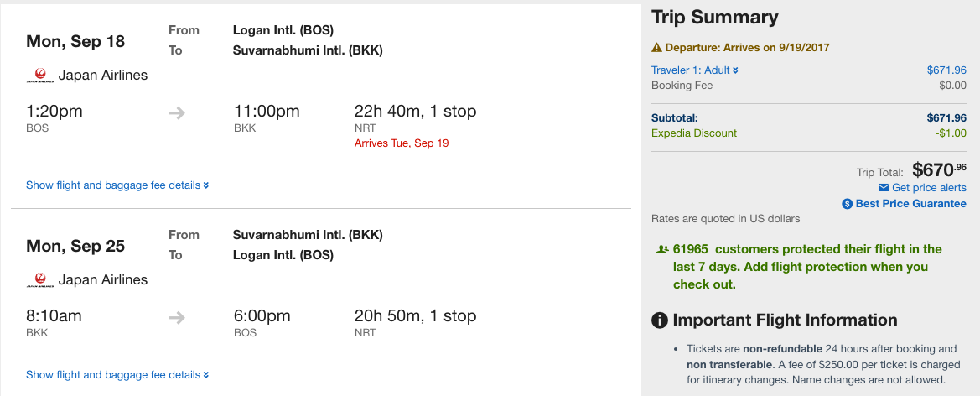Click the Mon, Sep 25 date heading
The width and height of the screenshot is (980, 396).
75,247
